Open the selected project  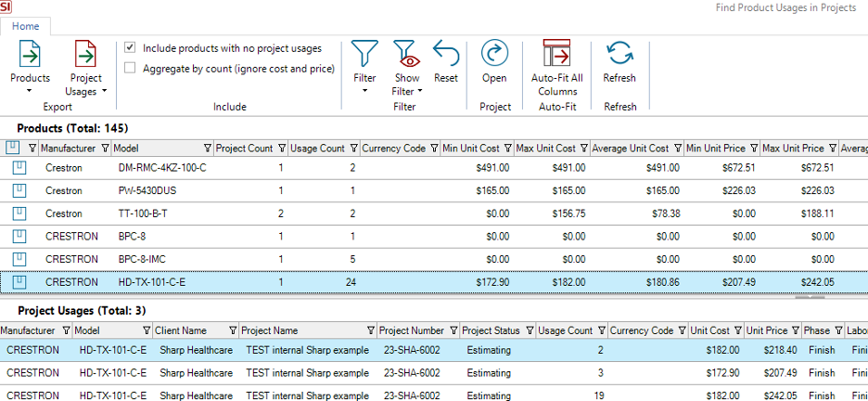[x=494, y=54]
